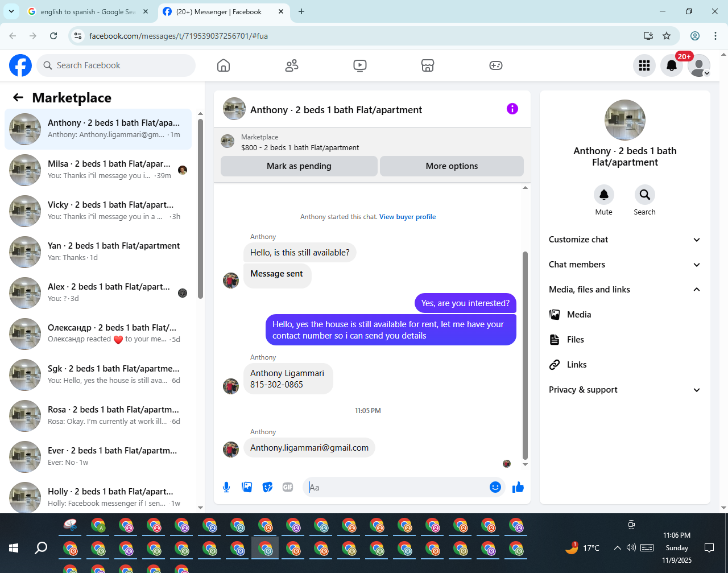Open the Windows notification center icon
Image resolution: width=728 pixels, height=573 pixels.
(709, 548)
